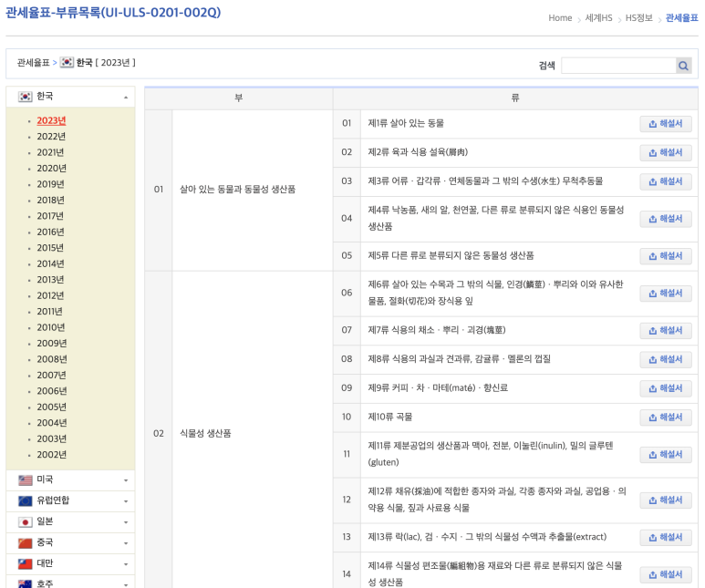
Task: Open 해설서 for 제11류 제분공업의 생산품
Action: click(x=666, y=455)
